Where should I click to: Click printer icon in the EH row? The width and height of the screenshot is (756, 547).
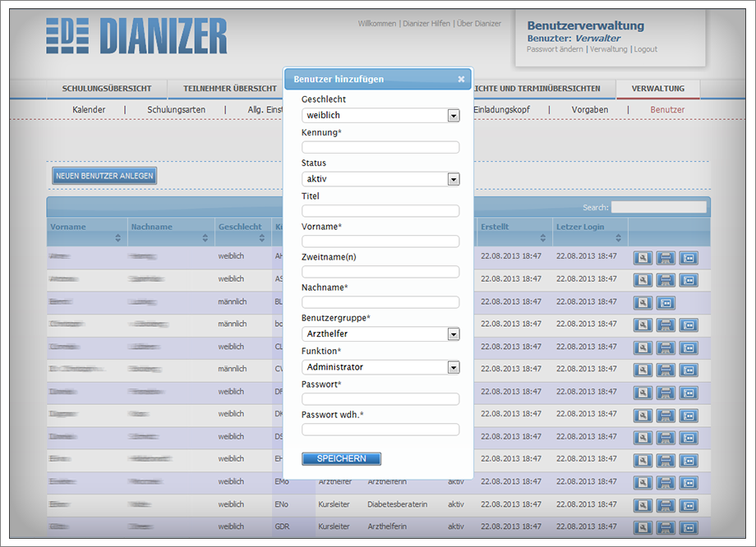[x=666, y=460]
